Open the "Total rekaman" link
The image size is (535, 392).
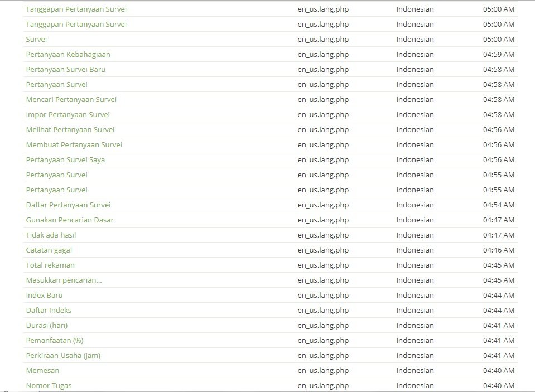50,265
